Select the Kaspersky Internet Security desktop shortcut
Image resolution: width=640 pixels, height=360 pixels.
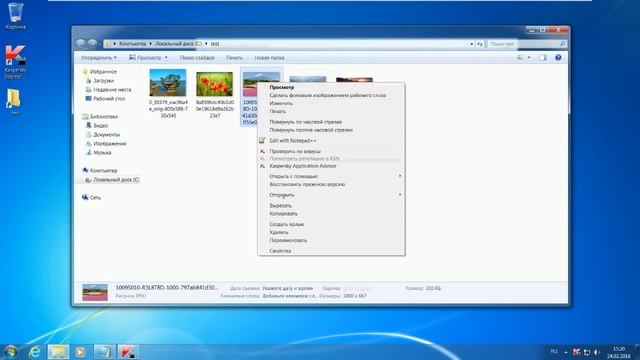coord(16,61)
